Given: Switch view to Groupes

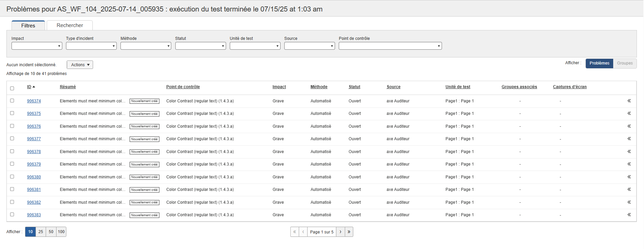Looking at the screenshot, I should coord(624,63).
